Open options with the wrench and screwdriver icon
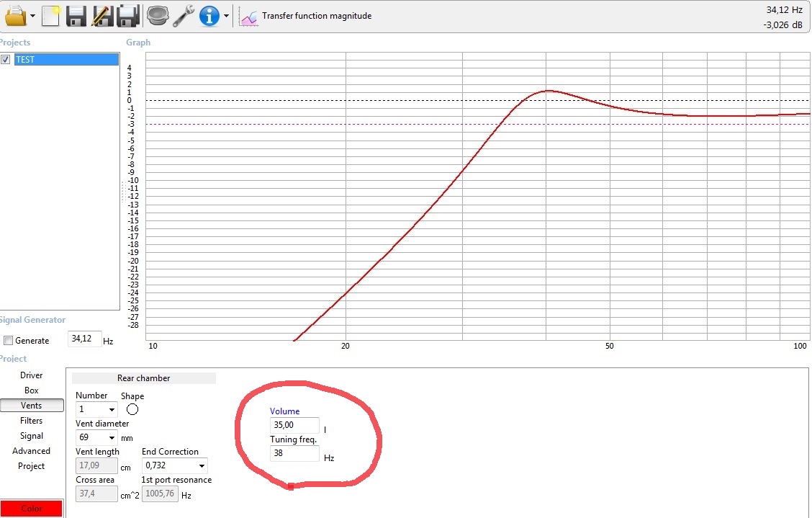Viewport: 812px width, 518px height. pyautogui.click(x=184, y=16)
